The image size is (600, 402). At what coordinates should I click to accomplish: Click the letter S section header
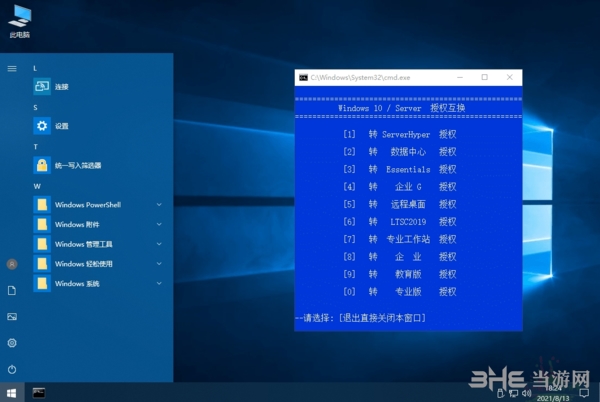35,107
